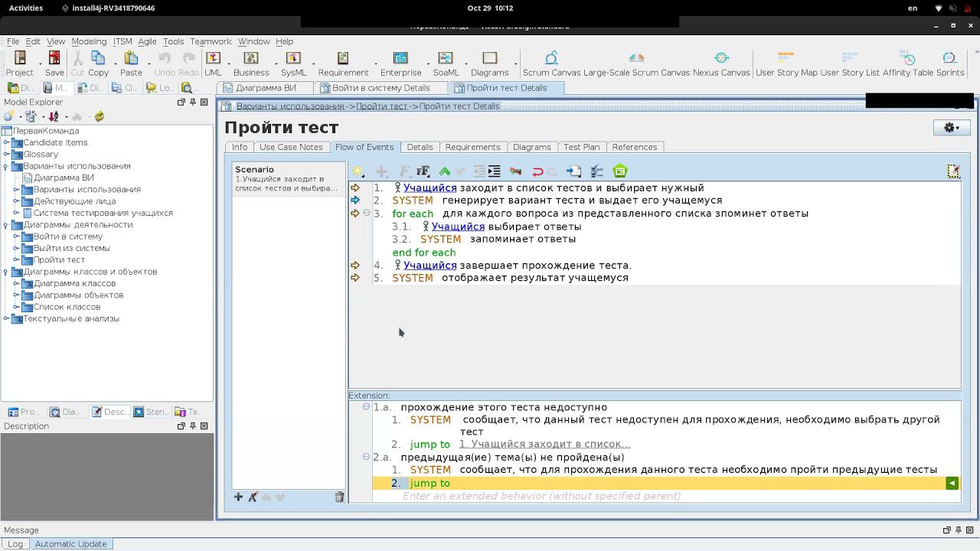Pin the Model Explorer panel
The image size is (980, 551).
[193, 102]
